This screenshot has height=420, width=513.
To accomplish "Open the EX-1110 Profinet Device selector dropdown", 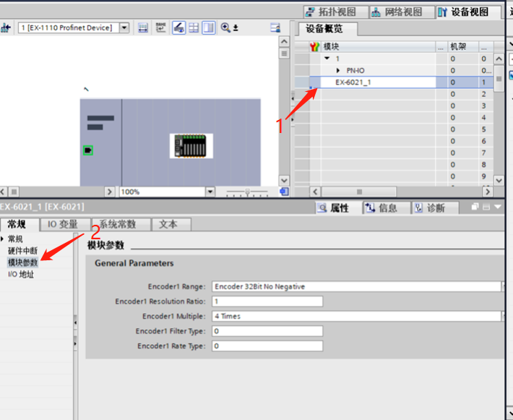I will [124, 27].
